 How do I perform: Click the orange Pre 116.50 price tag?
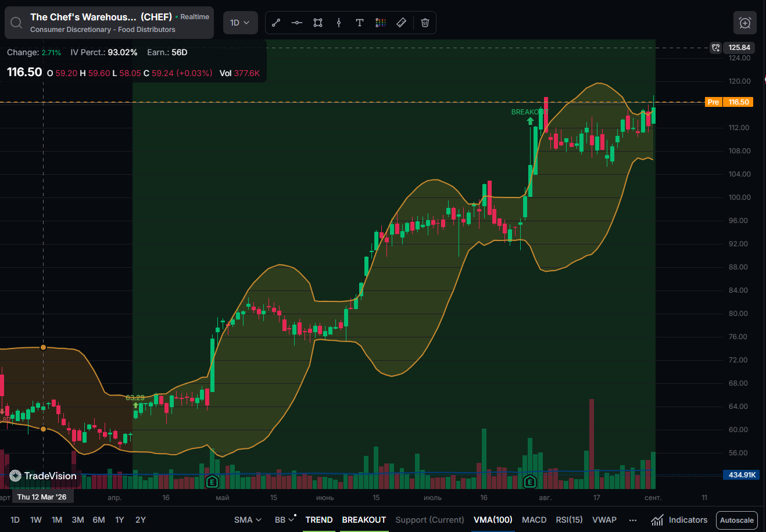point(729,102)
